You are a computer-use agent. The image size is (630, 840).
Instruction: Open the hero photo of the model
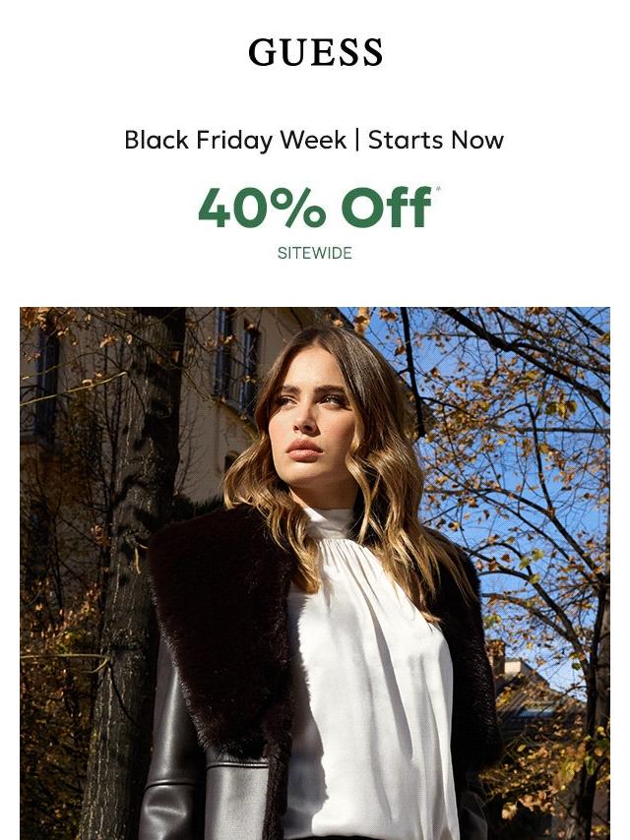click(315, 573)
